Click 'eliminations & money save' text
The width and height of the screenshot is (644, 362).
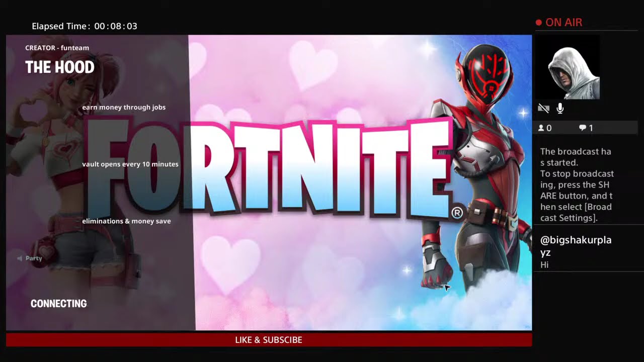click(x=126, y=221)
